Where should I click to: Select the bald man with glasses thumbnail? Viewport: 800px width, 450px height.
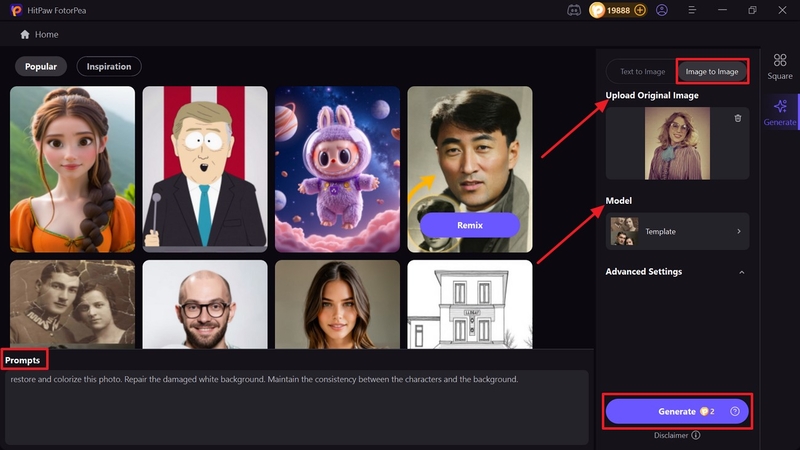(205, 304)
